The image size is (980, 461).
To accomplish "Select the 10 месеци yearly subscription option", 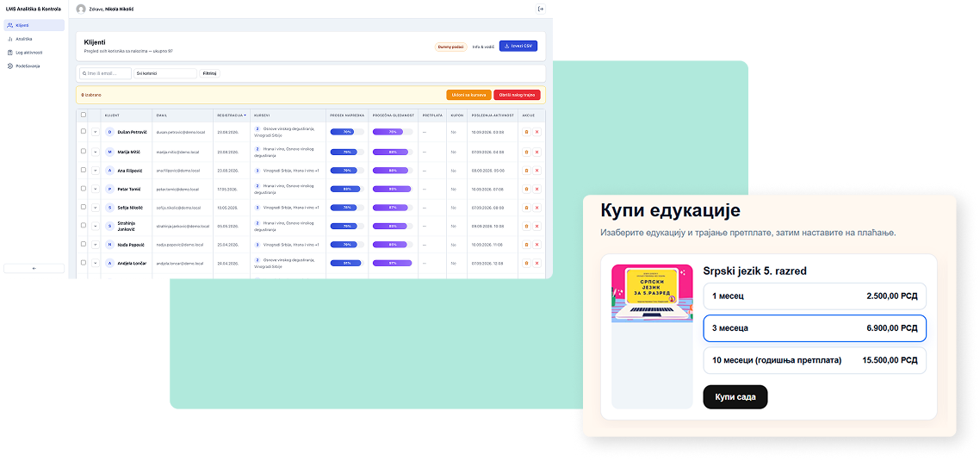I will (x=815, y=360).
